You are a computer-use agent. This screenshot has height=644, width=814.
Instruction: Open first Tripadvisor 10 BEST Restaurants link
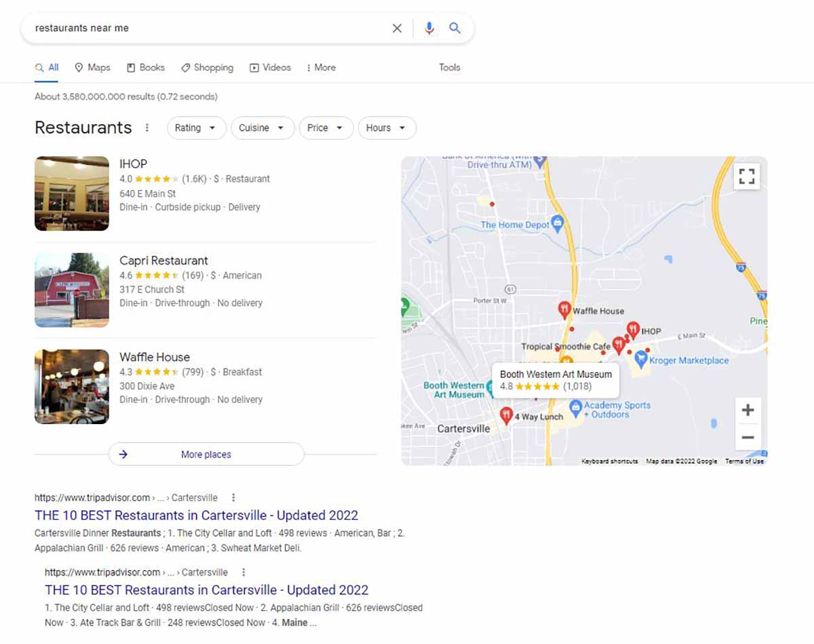coord(196,515)
